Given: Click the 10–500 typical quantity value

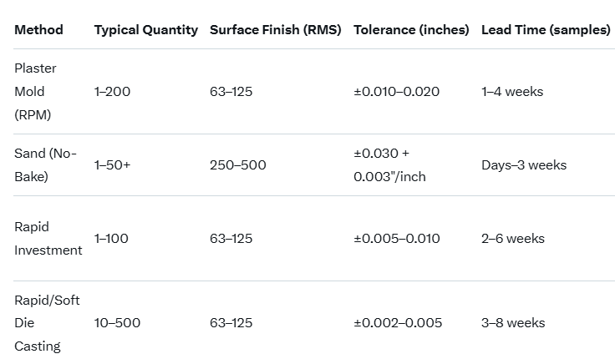Looking at the screenshot, I should coord(118,323).
